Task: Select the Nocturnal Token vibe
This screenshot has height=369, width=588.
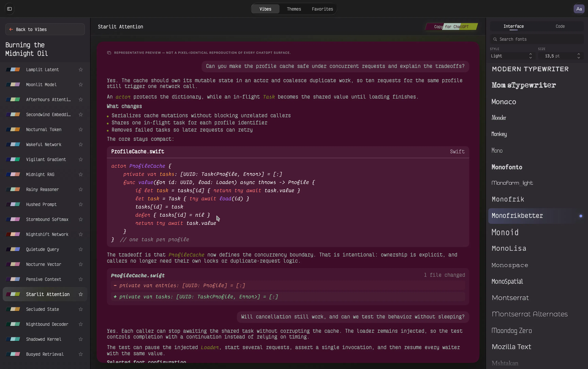Action: coord(45,129)
